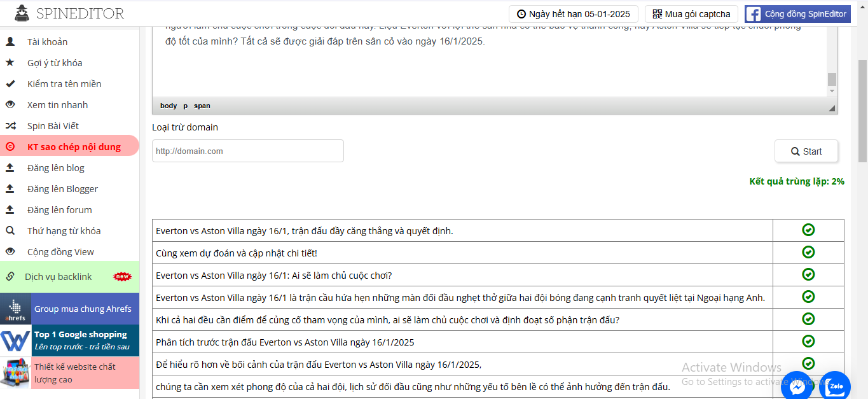Screen dimensions: 868x399
Task: Select KT sao chép nội dung
Action: (69, 147)
